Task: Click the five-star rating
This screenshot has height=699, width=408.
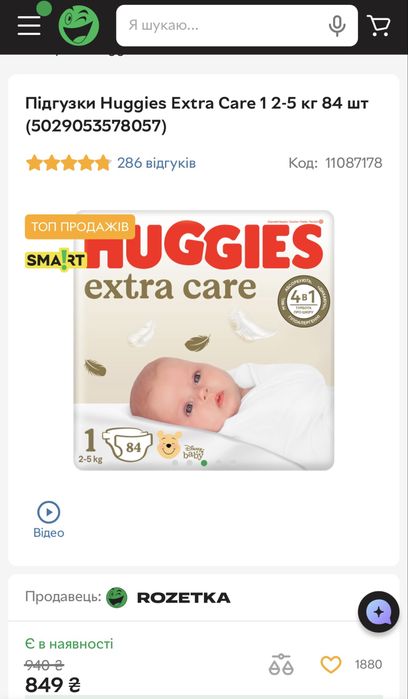Action: (69, 163)
